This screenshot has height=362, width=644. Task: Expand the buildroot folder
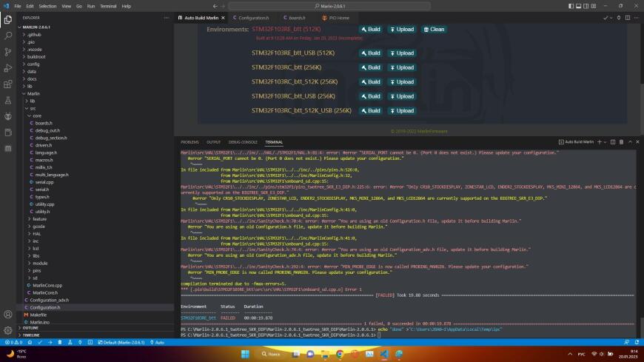(x=96, y=57)
